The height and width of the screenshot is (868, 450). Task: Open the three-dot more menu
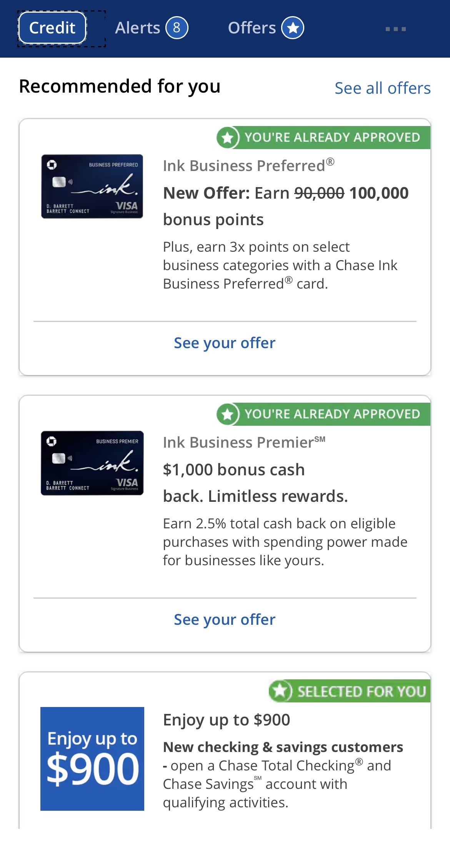[x=395, y=29]
